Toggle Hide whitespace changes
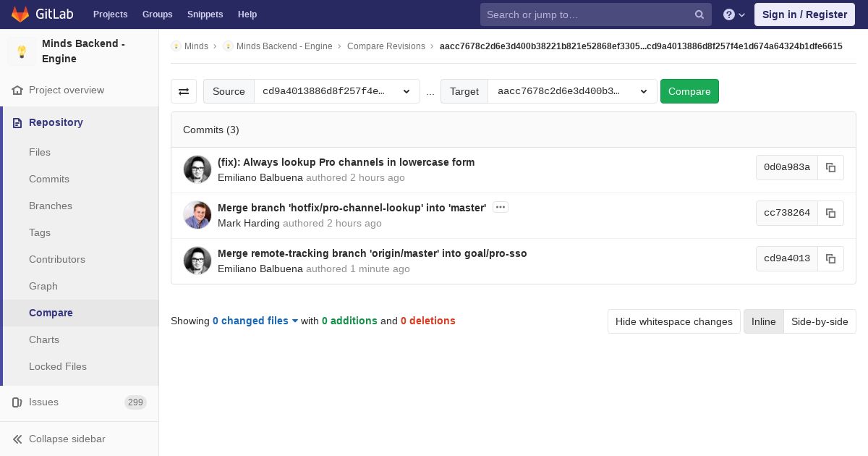868x456 pixels. [x=674, y=321]
